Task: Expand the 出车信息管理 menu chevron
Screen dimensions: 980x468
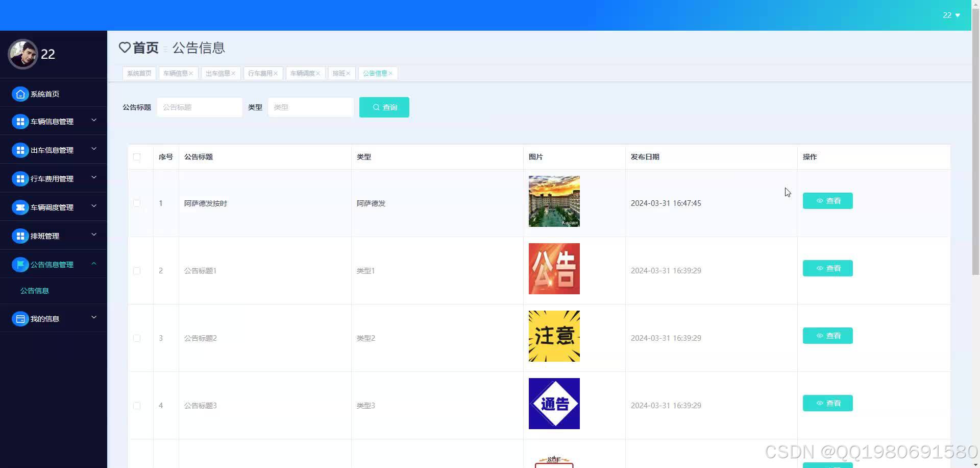Action: (x=94, y=149)
